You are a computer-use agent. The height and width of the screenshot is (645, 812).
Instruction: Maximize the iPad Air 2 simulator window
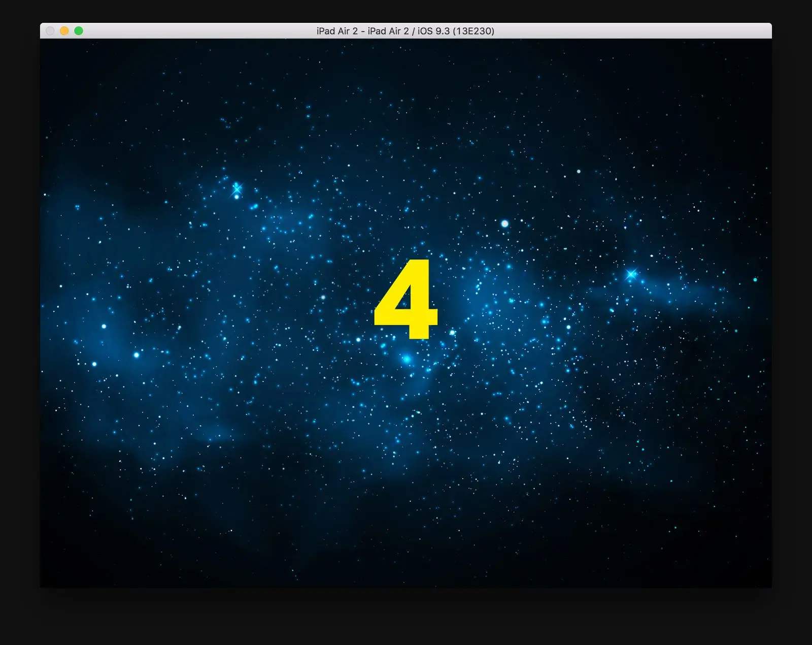[x=79, y=31]
